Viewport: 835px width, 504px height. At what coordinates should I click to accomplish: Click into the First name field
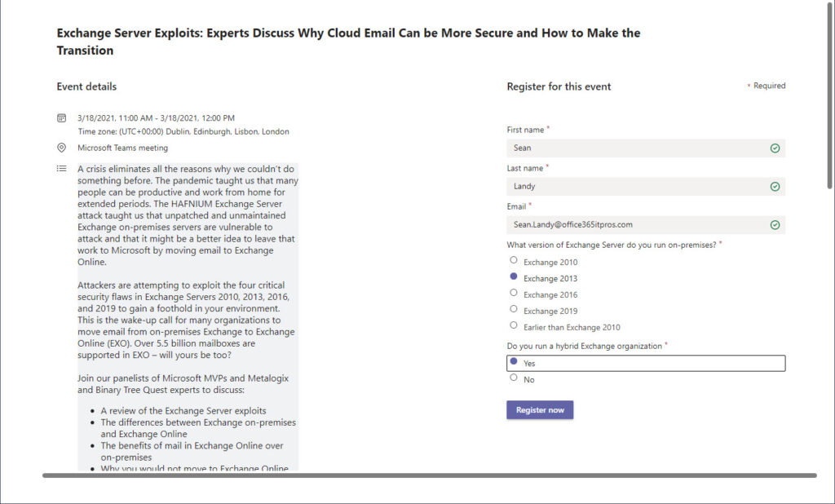point(646,148)
